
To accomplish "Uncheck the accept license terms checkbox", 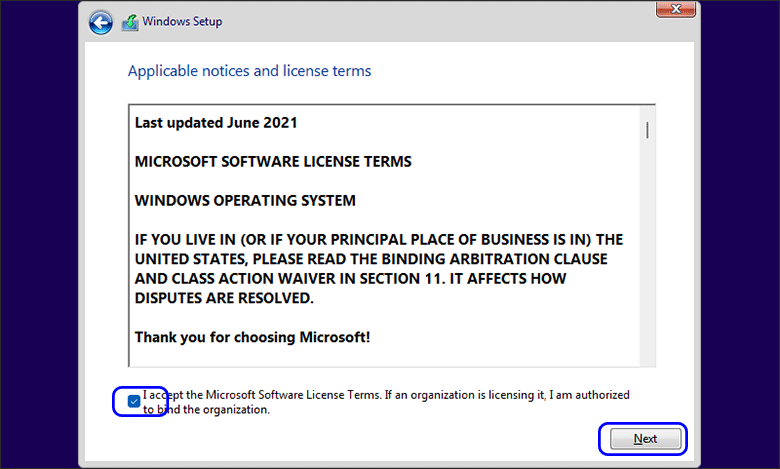I will click(134, 401).
